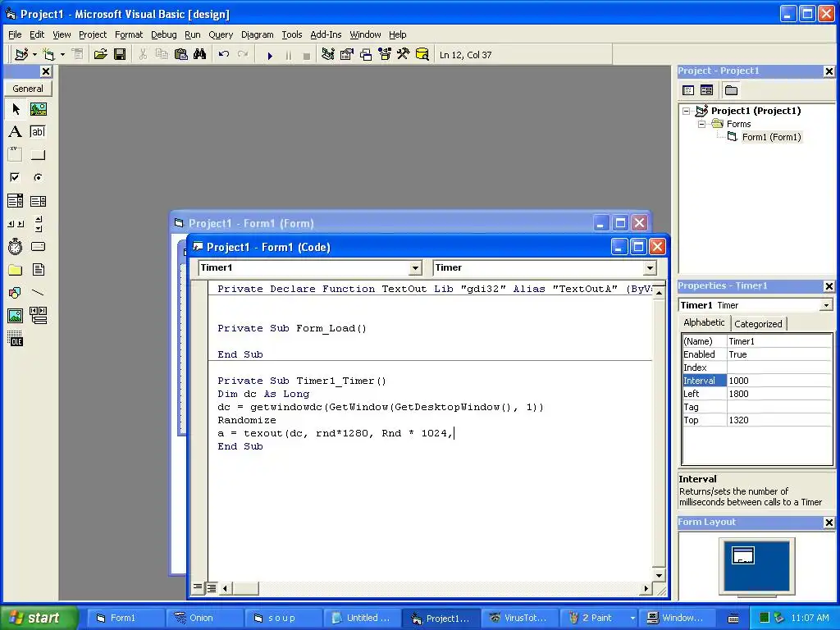Collapse the Forms folder node

(702, 124)
